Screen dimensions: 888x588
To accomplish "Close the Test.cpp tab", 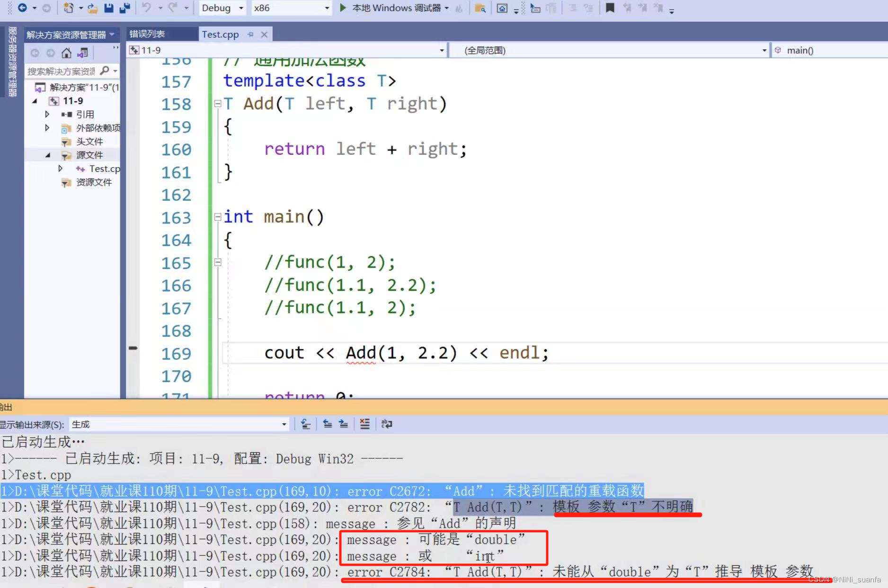I will click(265, 35).
